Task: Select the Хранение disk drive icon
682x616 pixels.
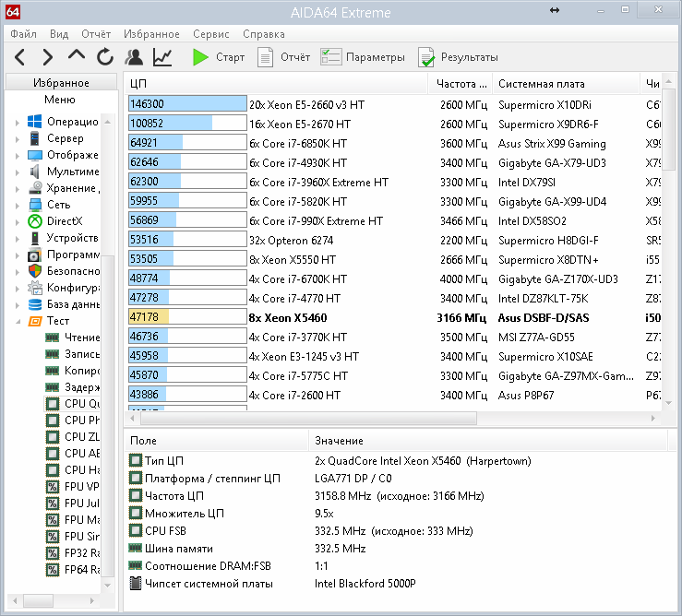Action: [x=34, y=188]
